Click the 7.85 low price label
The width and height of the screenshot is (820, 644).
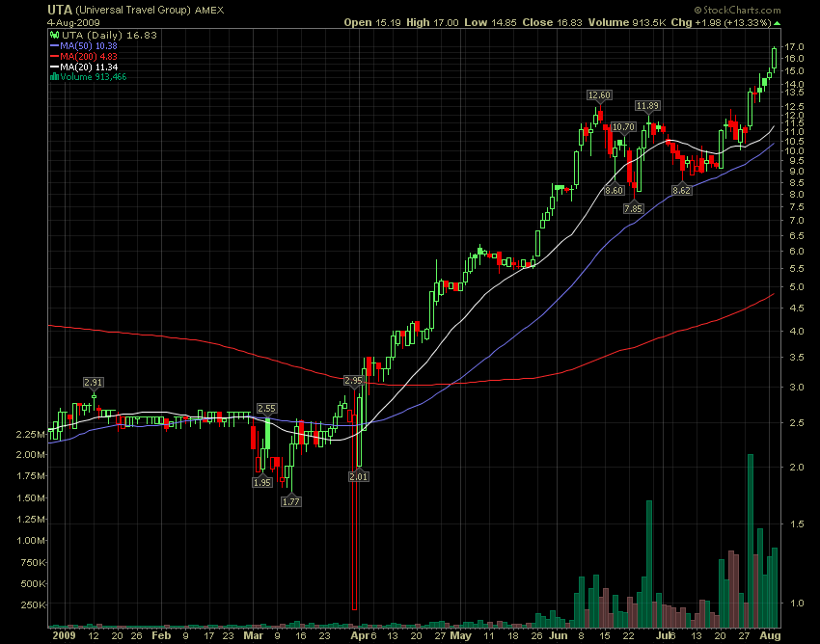tap(633, 208)
